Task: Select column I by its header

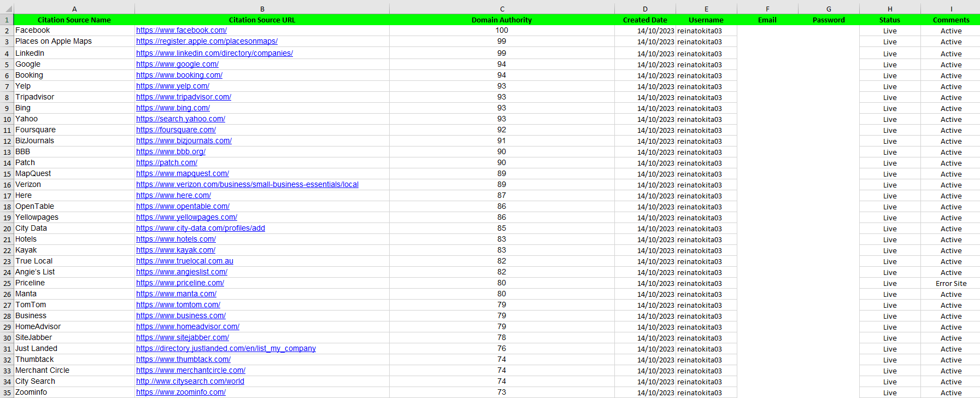Action: point(951,9)
